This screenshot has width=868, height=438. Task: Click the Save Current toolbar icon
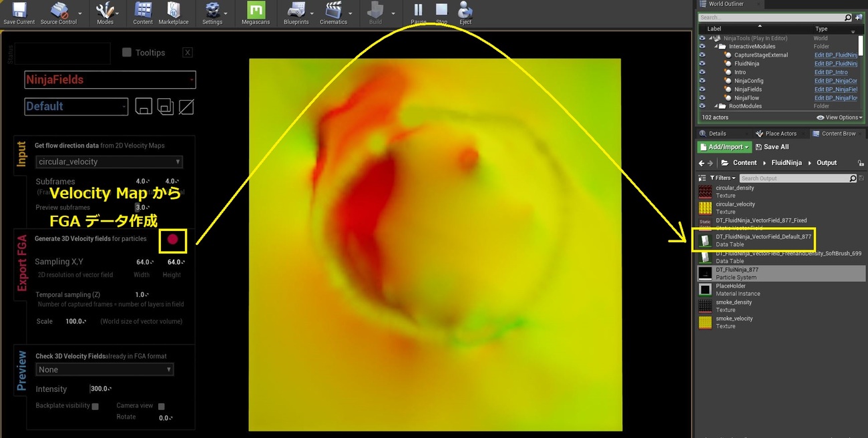click(19, 13)
